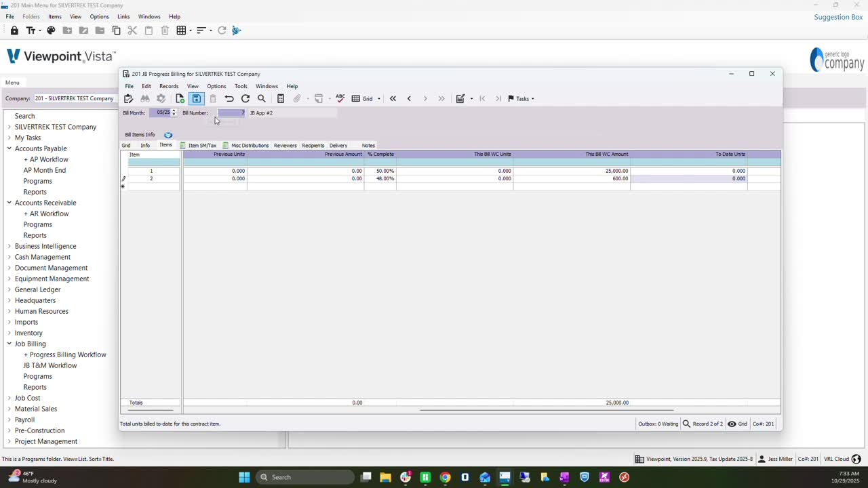Click the Bill Month stepper arrows
Viewport: 868px width, 488px height.
(174, 113)
